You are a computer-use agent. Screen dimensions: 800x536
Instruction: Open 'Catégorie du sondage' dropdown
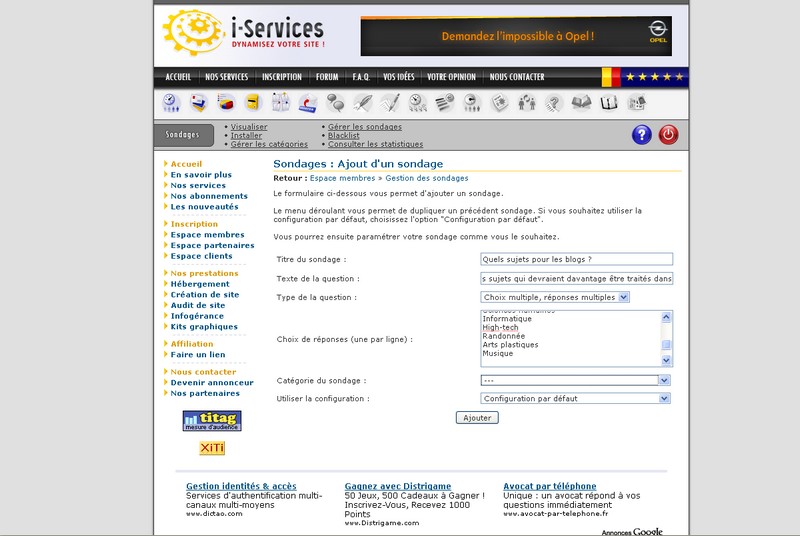click(x=576, y=380)
